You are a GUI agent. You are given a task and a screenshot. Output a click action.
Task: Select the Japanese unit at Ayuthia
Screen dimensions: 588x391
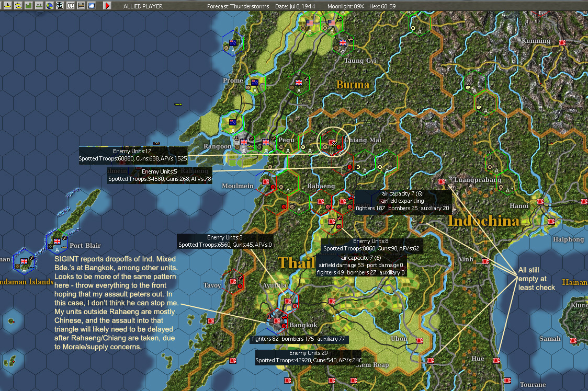pyautogui.click(x=288, y=301)
